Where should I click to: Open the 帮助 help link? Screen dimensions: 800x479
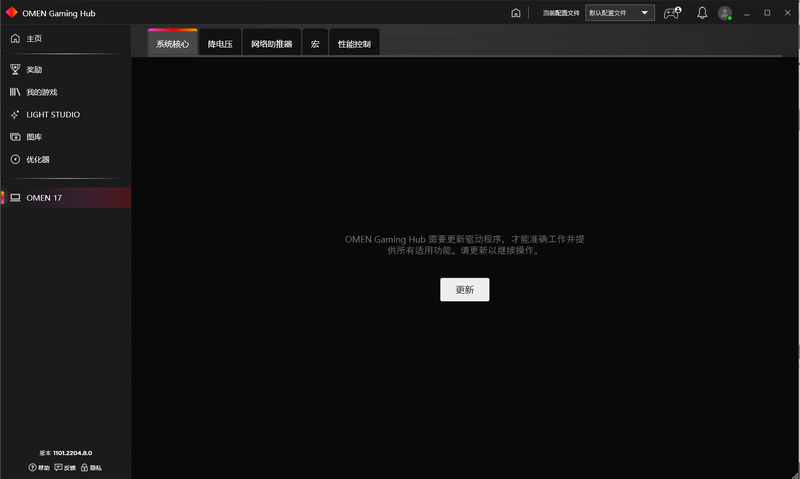[x=39, y=467]
